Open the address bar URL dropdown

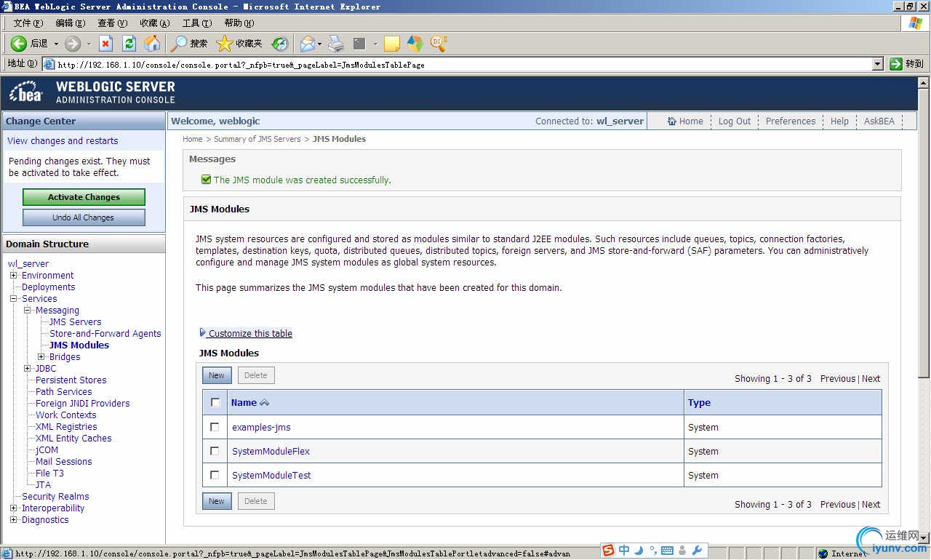pyautogui.click(x=878, y=64)
